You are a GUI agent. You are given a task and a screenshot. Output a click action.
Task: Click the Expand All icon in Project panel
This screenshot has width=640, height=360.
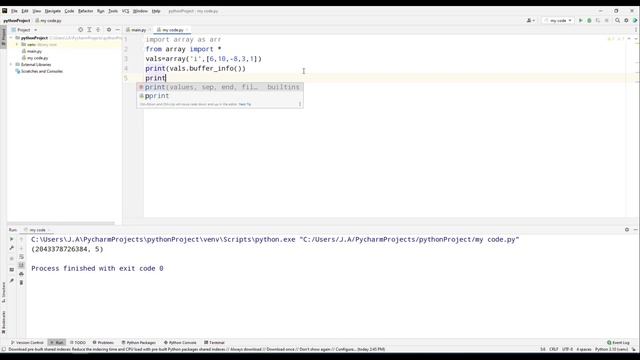pyautogui.click(x=89, y=30)
